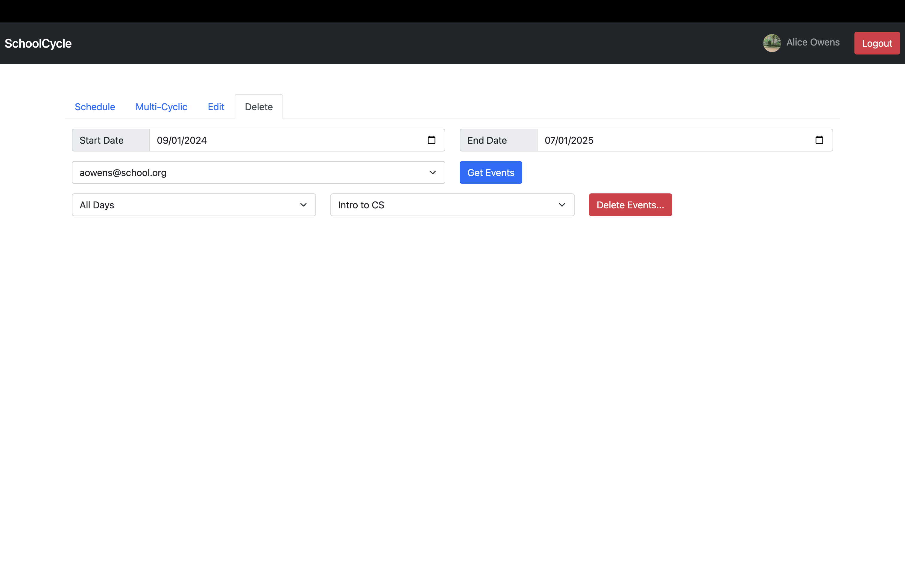Open the End Date calendar picker icon

pos(819,140)
